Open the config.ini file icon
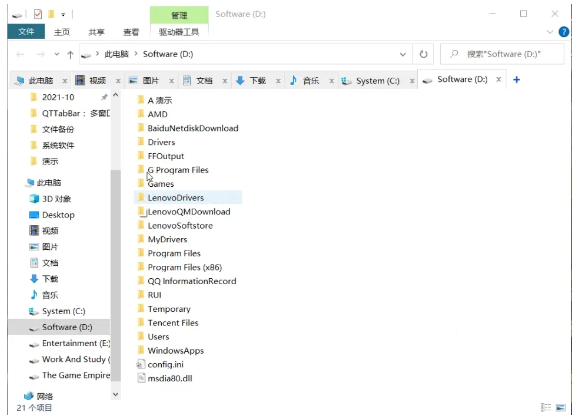 140,364
